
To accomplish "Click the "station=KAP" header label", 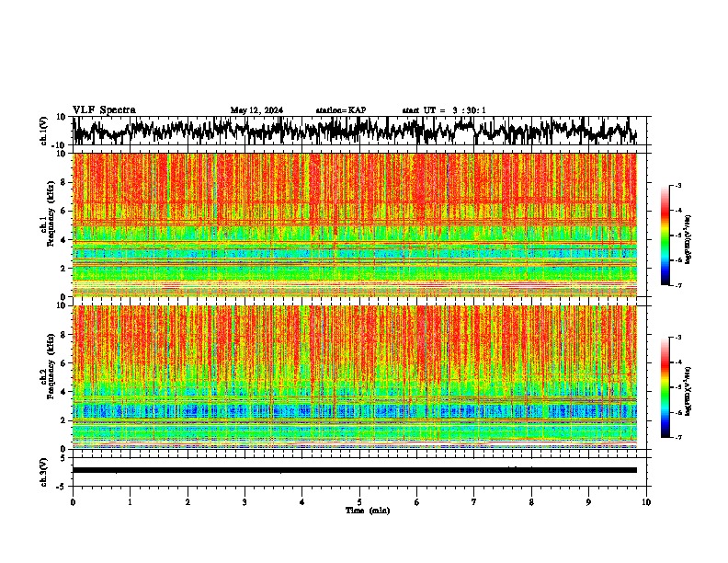I will click(x=341, y=110).
